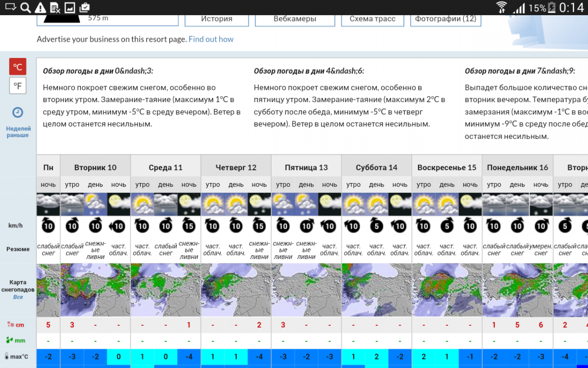The width and height of the screenshot is (588, 368).
Task: Tap the thermometer max°C row icon
Action: [7, 357]
